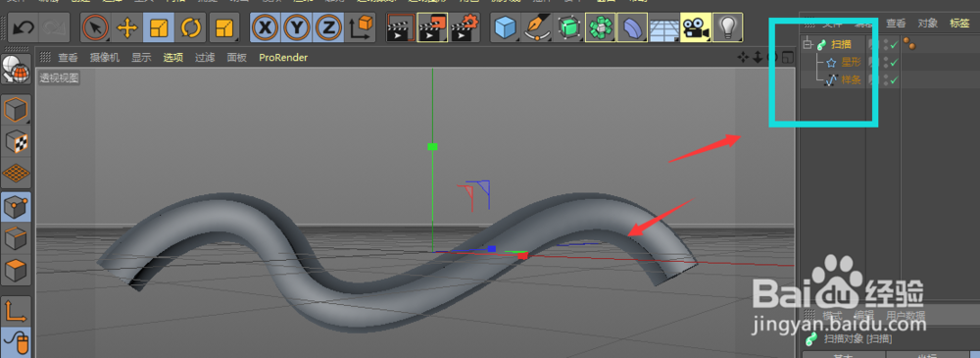Collapse the 扫描 sweep object tree
This screenshot has height=358, width=980.
tap(808, 44)
